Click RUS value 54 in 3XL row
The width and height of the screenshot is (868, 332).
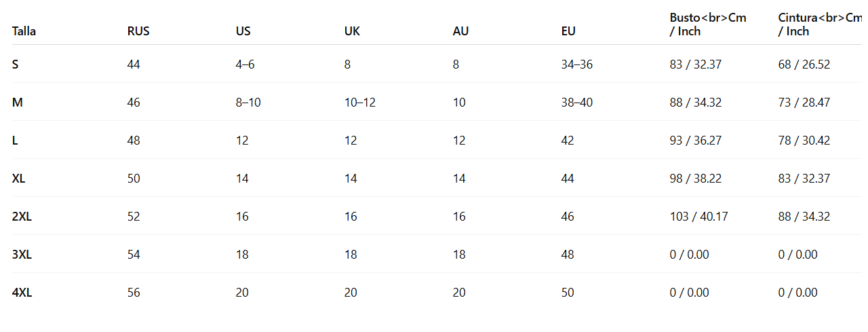click(x=134, y=255)
